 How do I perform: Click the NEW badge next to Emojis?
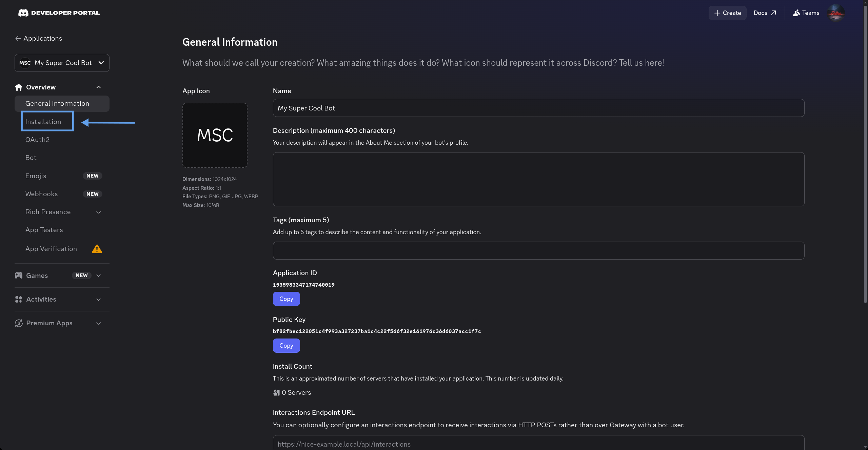click(93, 176)
